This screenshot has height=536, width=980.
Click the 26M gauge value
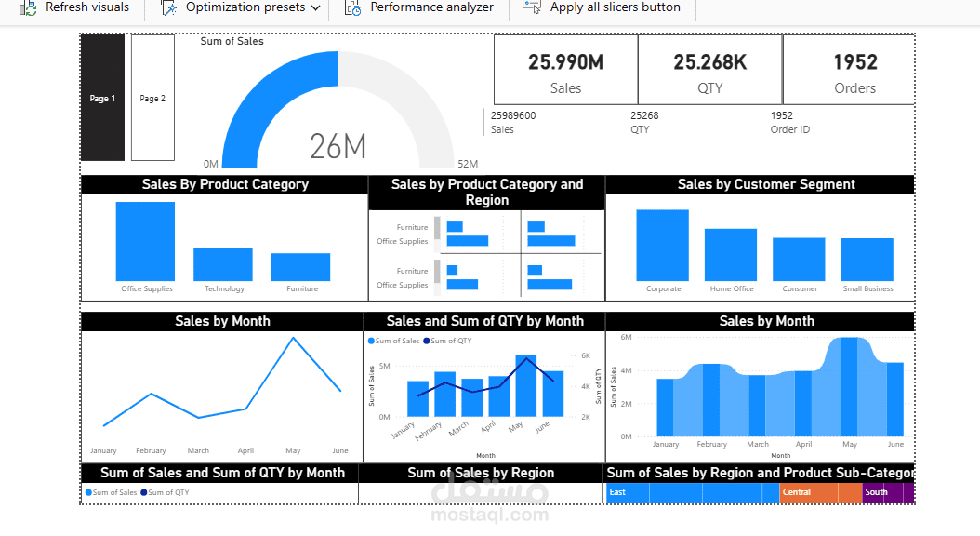338,146
